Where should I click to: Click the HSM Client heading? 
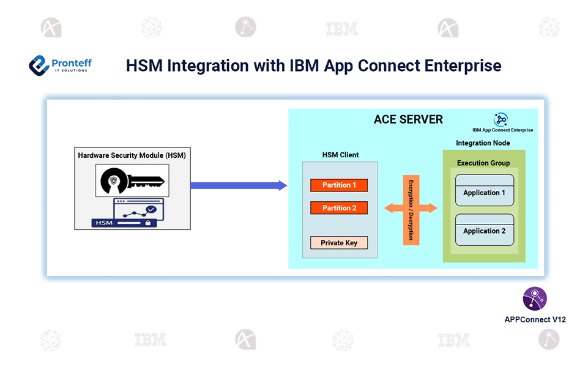click(x=340, y=155)
